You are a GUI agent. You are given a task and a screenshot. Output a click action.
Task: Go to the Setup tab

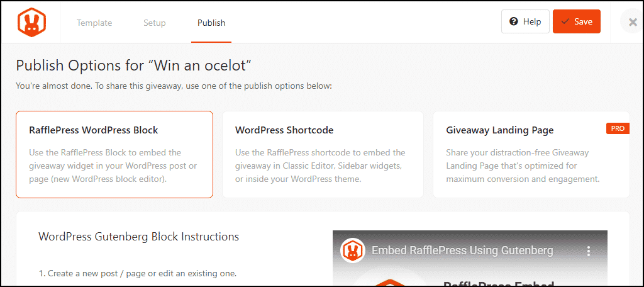coord(155,23)
